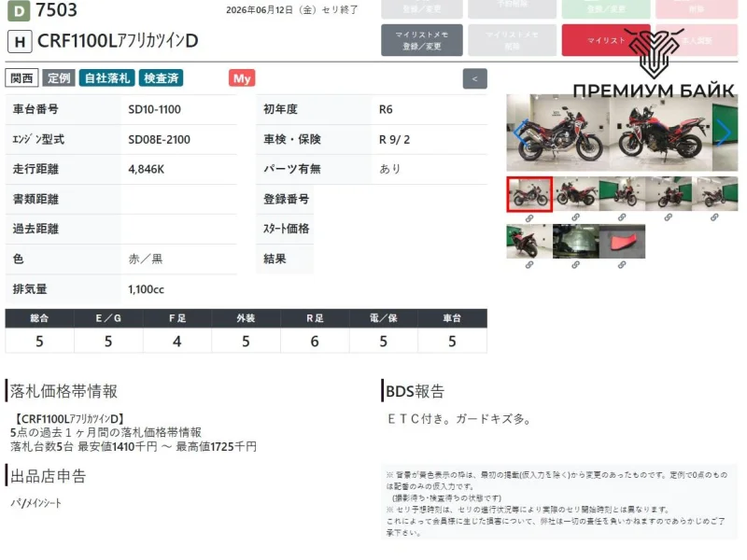
Task: Click the red マイリスト button
Action: [x=606, y=40]
